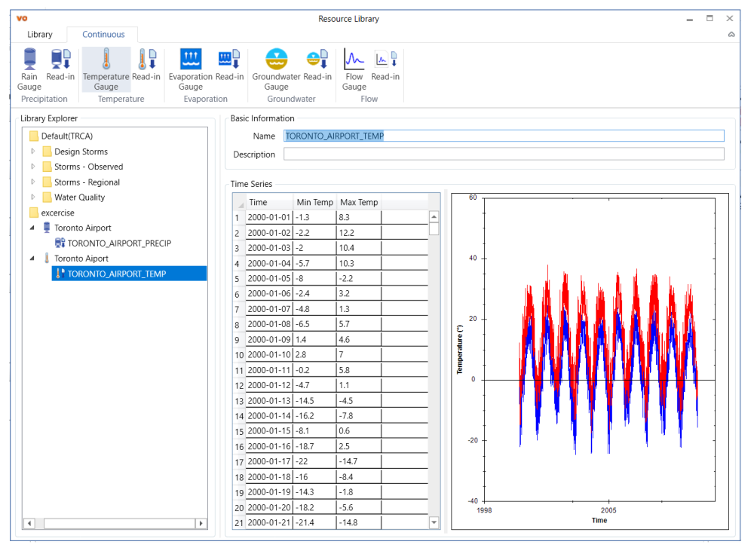Select the Default(TRCA) library label
Image resolution: width=754 pixels, height=560 pixels.
[x=67, y=136]
